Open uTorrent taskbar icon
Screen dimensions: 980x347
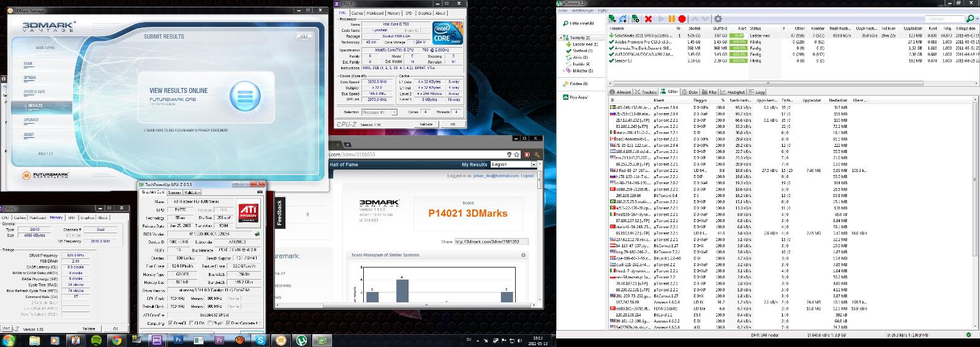(x=301, y=340)
